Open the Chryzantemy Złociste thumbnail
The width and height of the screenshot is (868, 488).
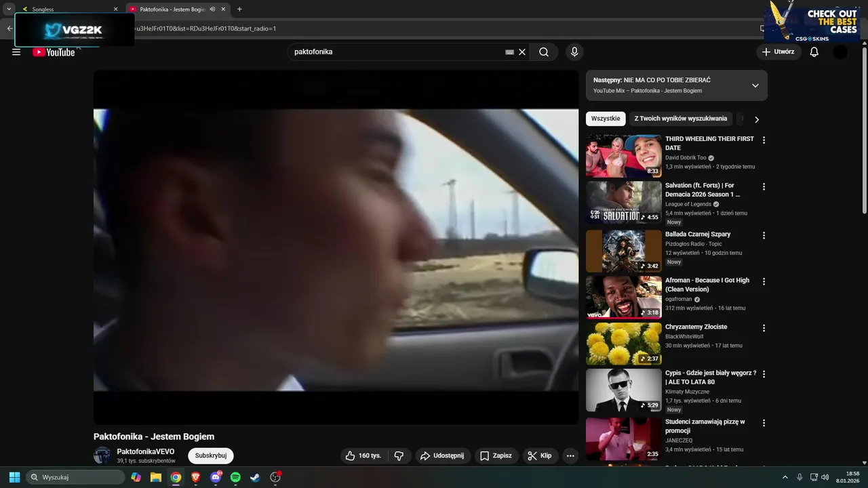tap(623, 344)
